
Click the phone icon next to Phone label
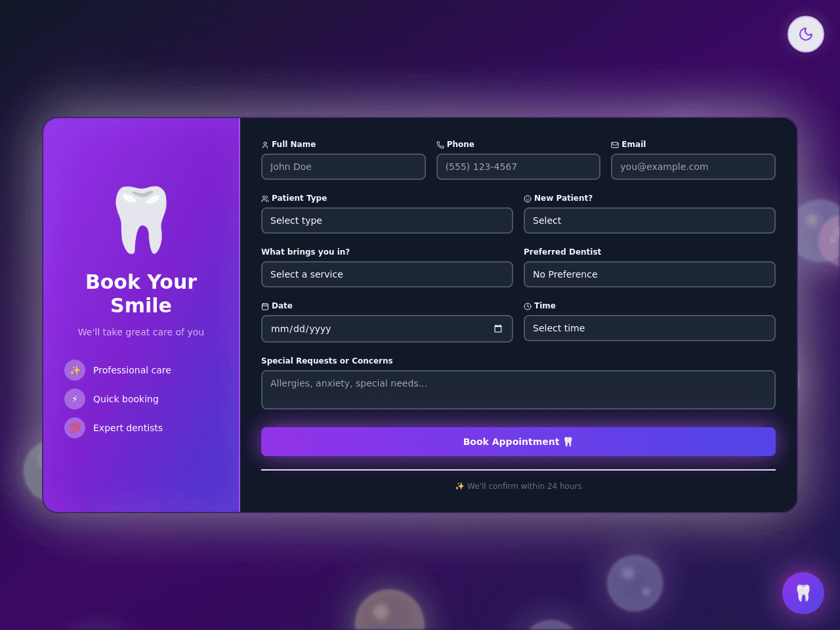point(440,145)
